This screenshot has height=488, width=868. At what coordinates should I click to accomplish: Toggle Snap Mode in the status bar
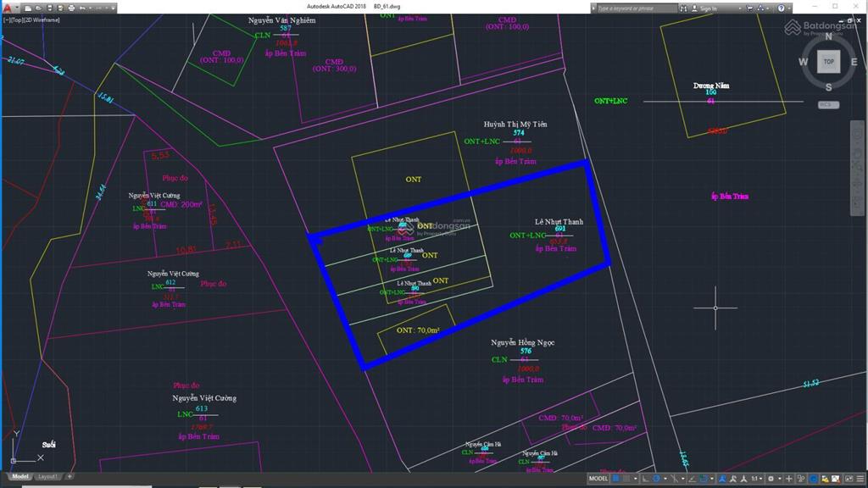(626, 480)
